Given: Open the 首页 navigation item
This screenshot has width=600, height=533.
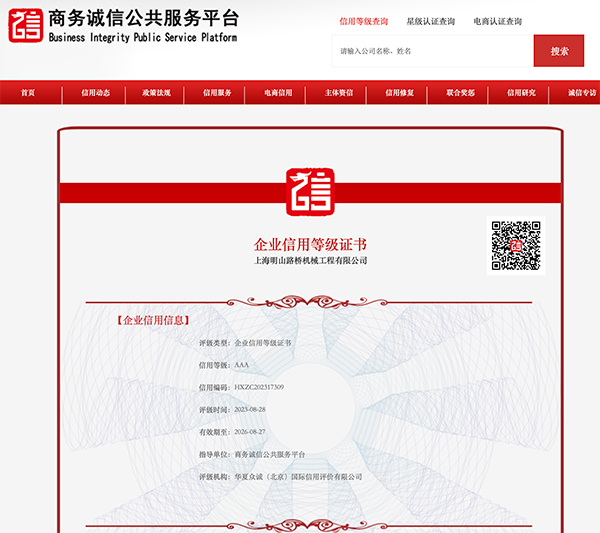Looking at the screenshot, I should pos(28,93).
